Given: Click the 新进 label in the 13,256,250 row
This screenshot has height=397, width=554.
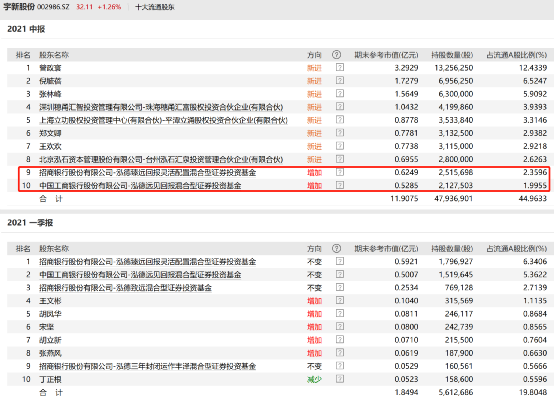Looking at the screenshot, I should [314, 68].
